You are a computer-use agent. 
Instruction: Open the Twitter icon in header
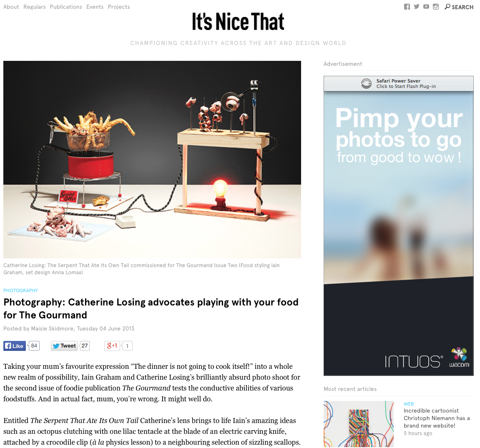point(417,7)
